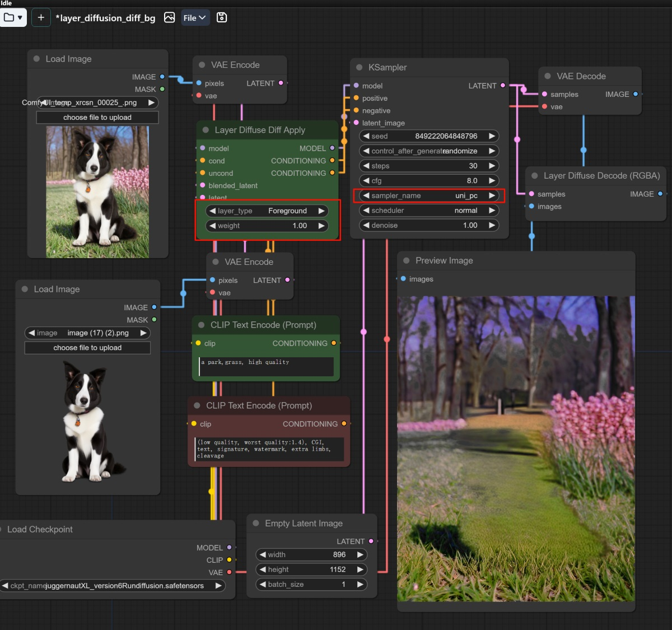
Task: Adjust the weight 1.00 slider field
Action: coord(267,226)
